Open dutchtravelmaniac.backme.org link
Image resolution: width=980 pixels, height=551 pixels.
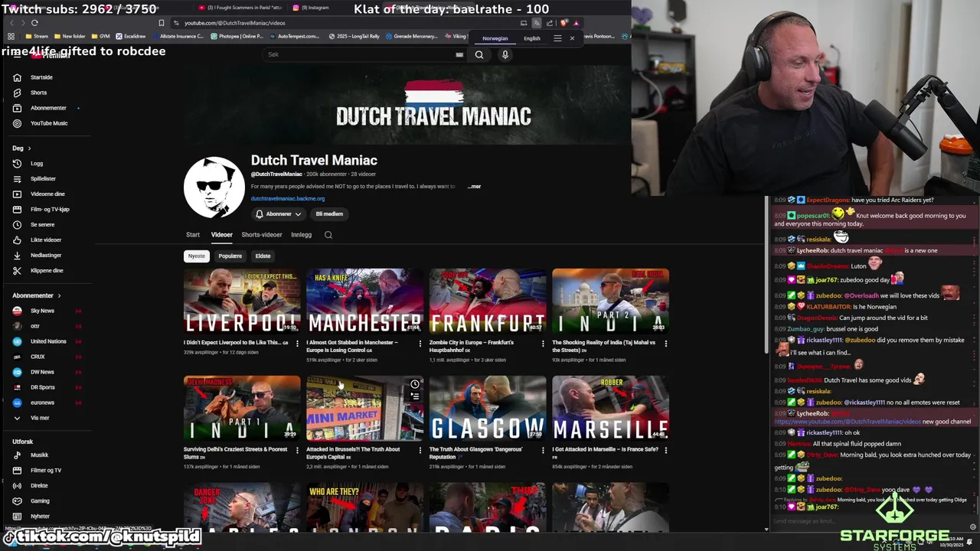tap(288, 199)
